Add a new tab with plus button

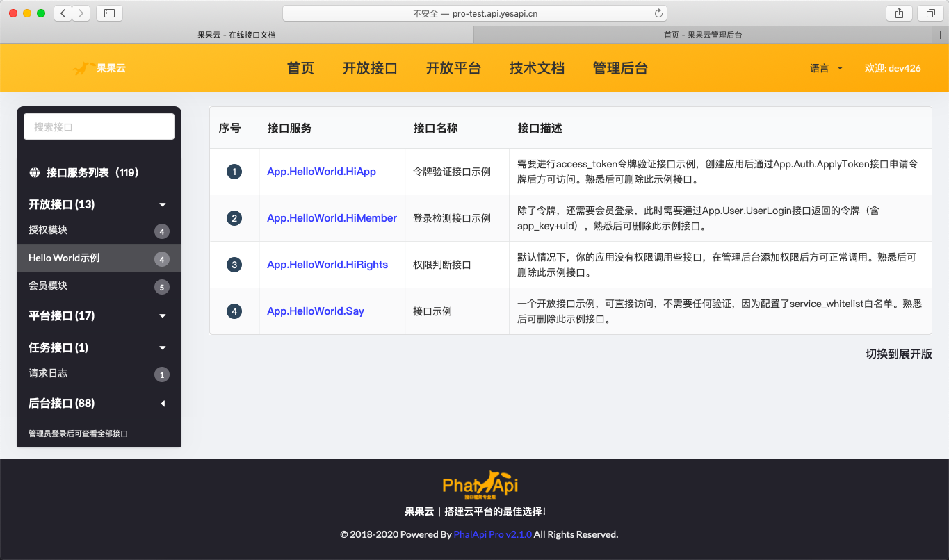pos(941,35)
